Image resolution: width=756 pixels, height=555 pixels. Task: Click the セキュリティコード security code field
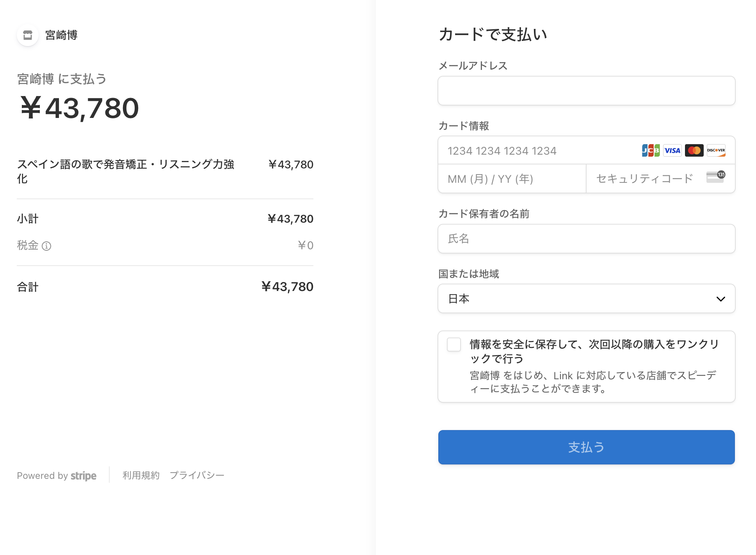[x=661, y=178]
